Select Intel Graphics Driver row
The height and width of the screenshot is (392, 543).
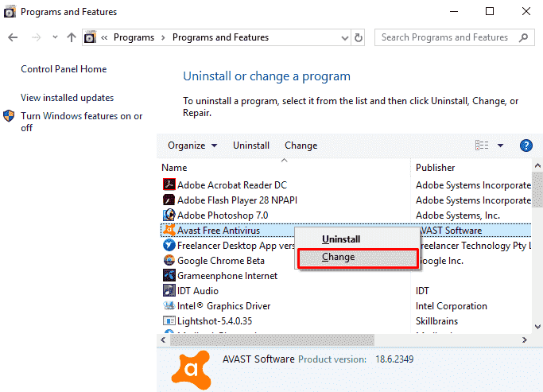[346, 306]
